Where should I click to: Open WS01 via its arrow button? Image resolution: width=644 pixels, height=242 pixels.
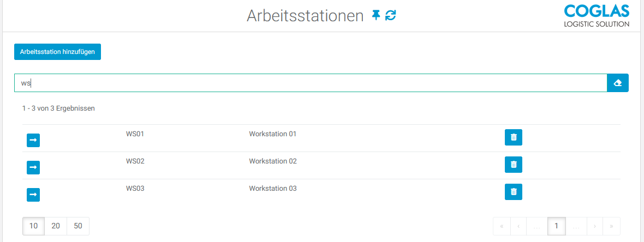click(33, 141)
